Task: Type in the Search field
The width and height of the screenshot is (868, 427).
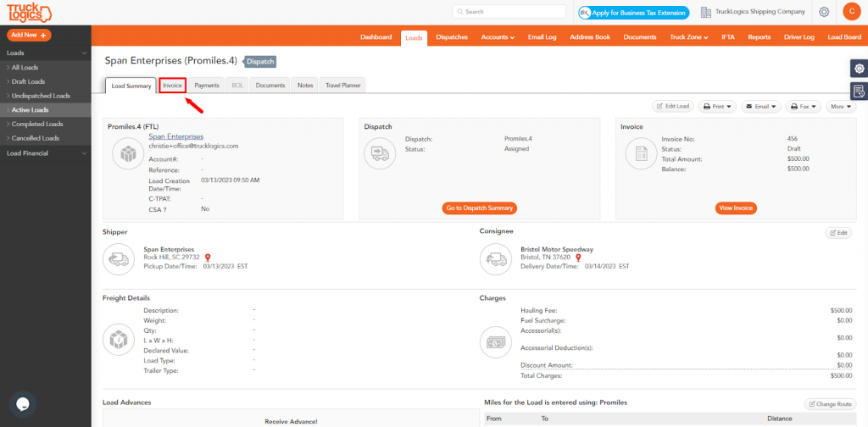Action: click(x=509, y=12)
